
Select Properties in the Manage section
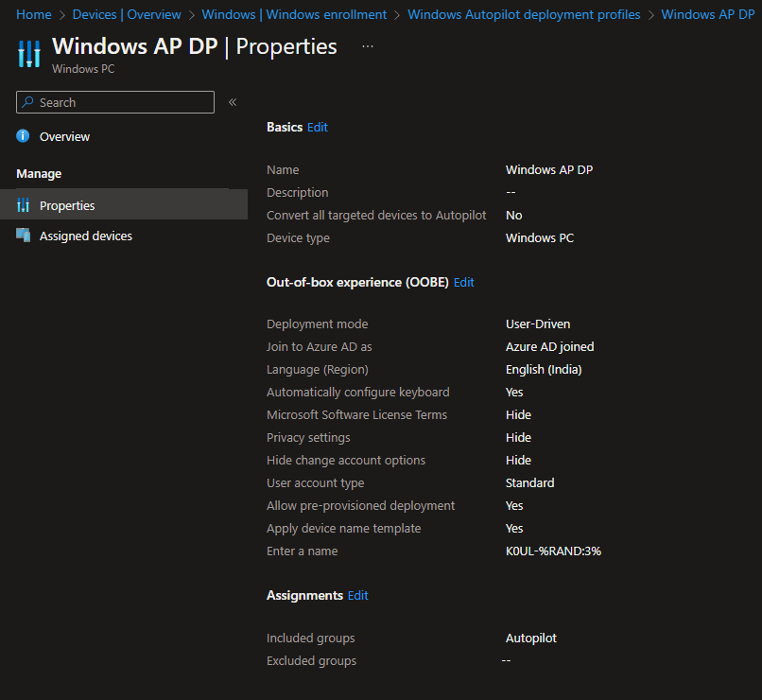pyautogui.click(x=124, y=204)
